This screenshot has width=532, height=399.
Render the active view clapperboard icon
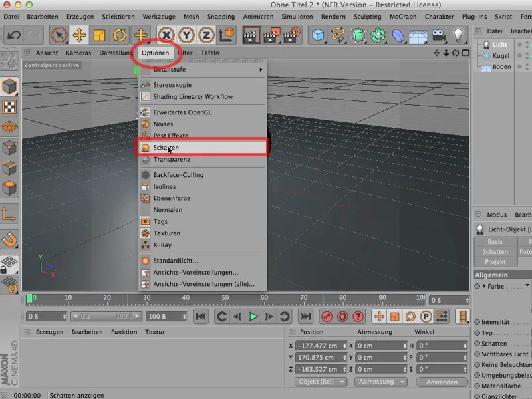pyautogui.click(x=252, y=35)
